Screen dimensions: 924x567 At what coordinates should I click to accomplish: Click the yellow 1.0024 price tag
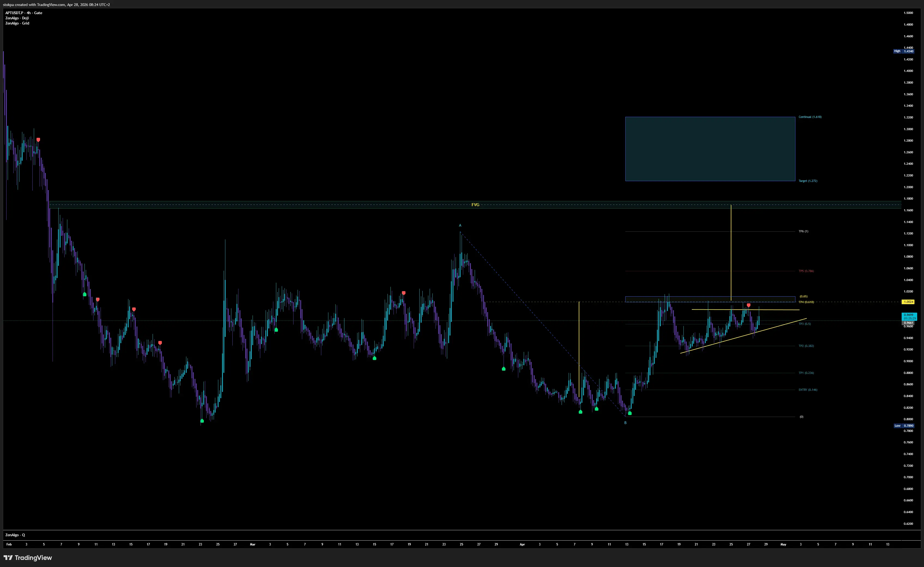coord(908,302)
